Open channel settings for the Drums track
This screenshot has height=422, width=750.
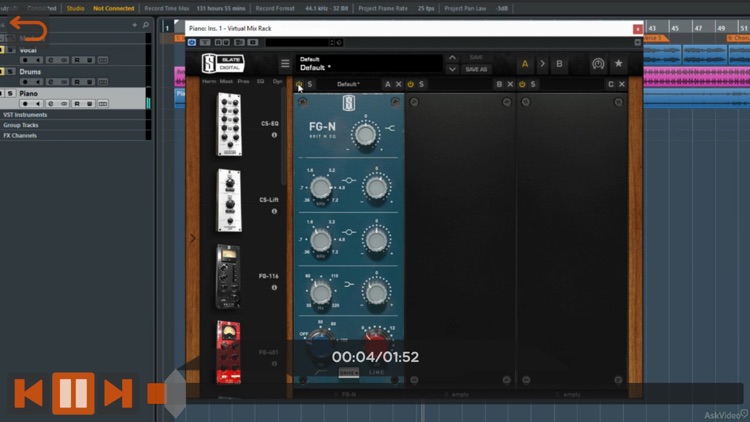click(51, 82)
